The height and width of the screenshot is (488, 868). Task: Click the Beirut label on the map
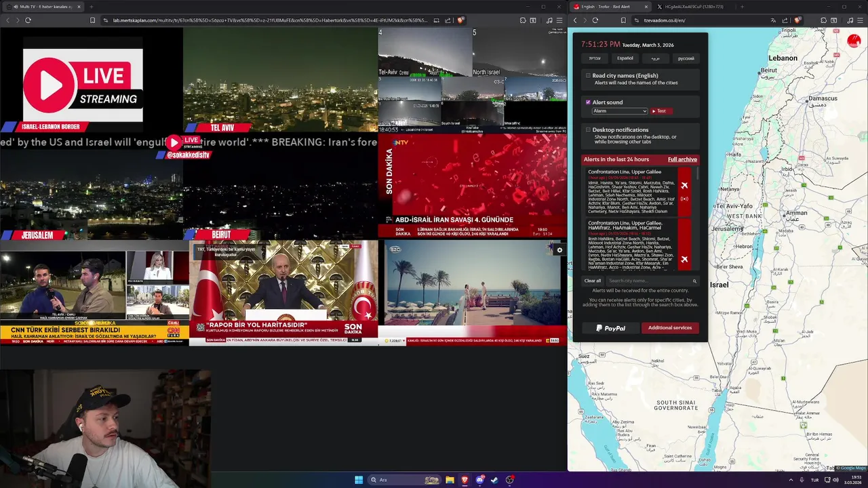pos(768,70)
